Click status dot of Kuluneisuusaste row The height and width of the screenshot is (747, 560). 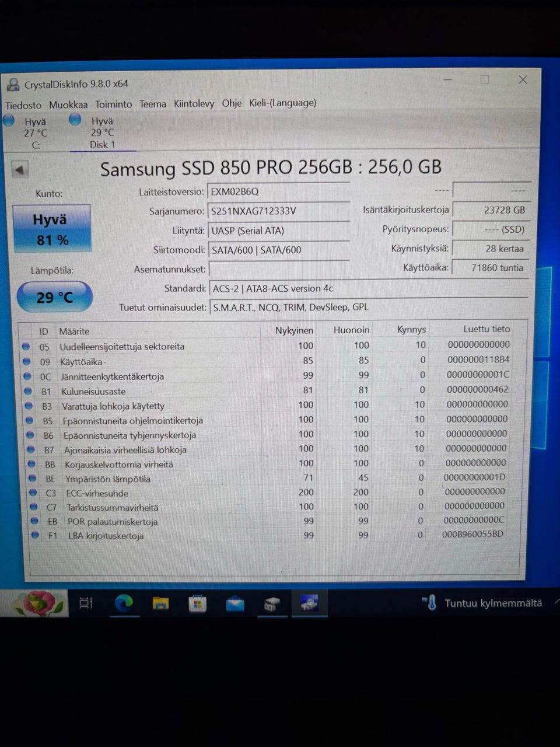[27, 391]
